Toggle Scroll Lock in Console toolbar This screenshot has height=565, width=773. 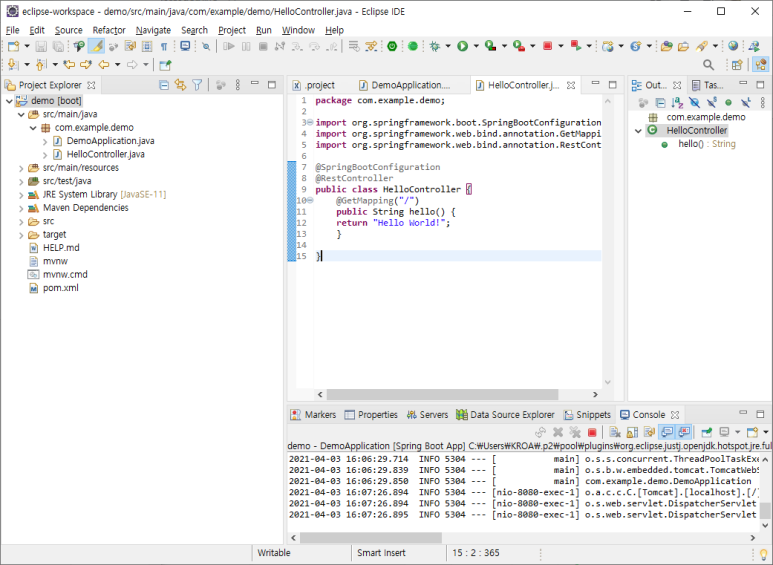632,432
